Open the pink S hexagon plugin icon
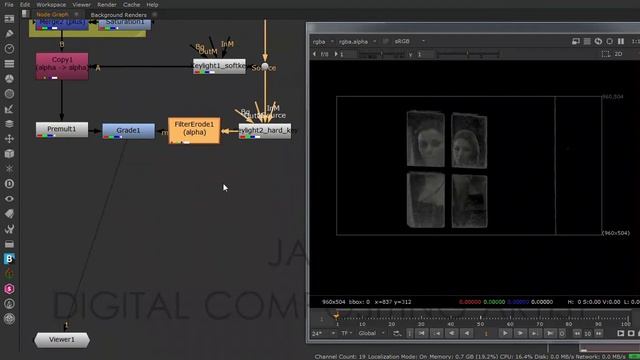 point(9,289)
